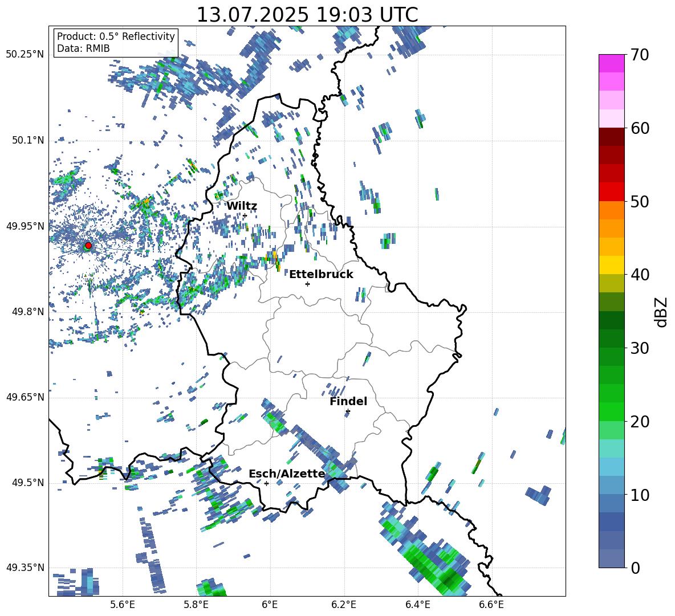Viewport: 675px width, 616px height.
Task: Click the title 13.07.2025 19:03 UTC
Action: click(307, 14)
